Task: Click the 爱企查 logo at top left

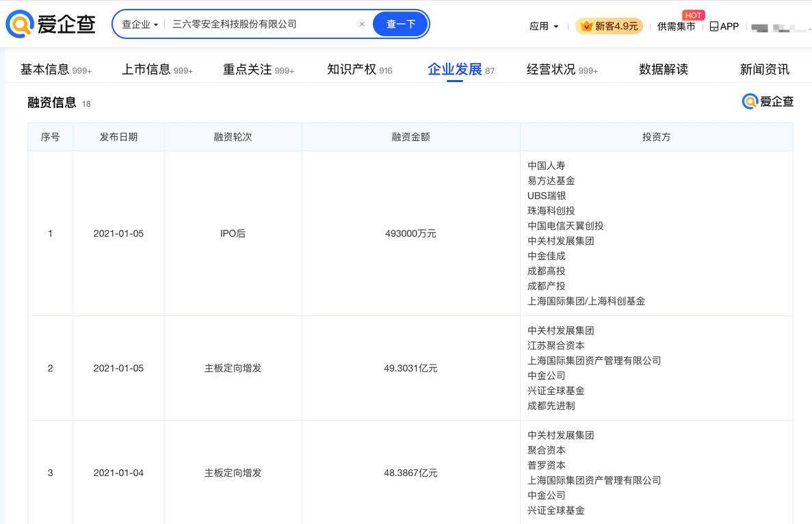Action: tap(51, 25)
